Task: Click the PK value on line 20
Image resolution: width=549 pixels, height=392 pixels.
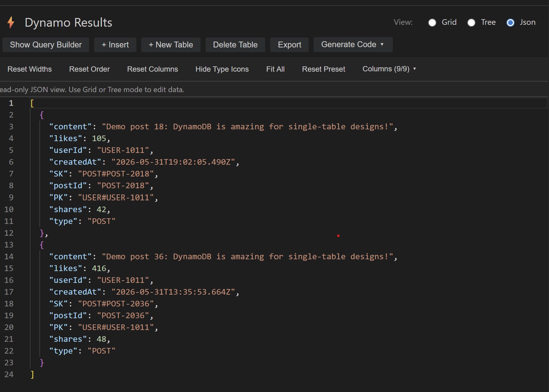Action: tap(116, 327)
